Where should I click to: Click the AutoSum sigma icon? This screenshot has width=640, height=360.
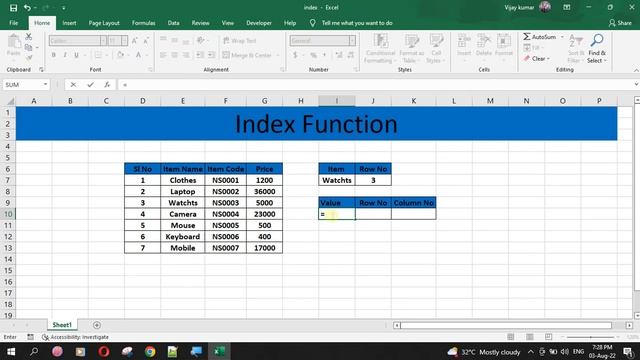pyautogui.click(x=527, y=37)
